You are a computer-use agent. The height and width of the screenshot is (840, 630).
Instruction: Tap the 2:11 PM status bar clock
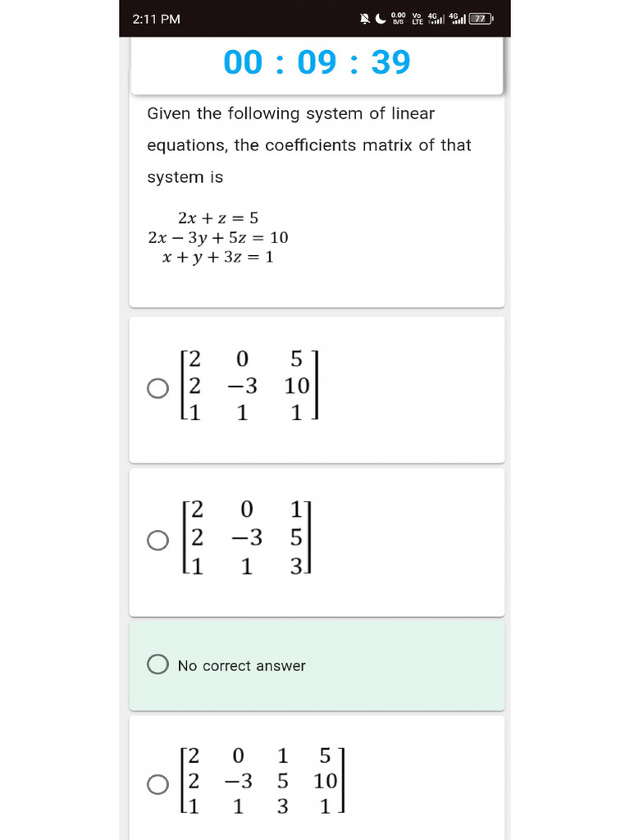tap(156, 19)
